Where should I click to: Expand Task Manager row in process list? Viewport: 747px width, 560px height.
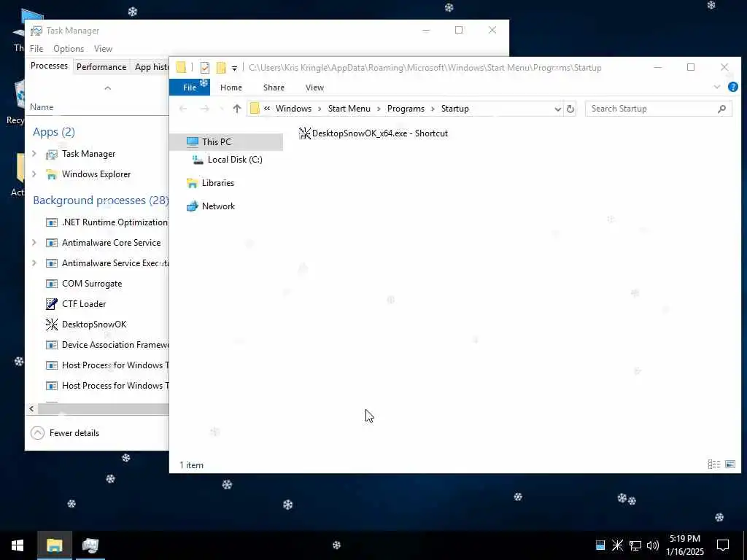(34, 153)
